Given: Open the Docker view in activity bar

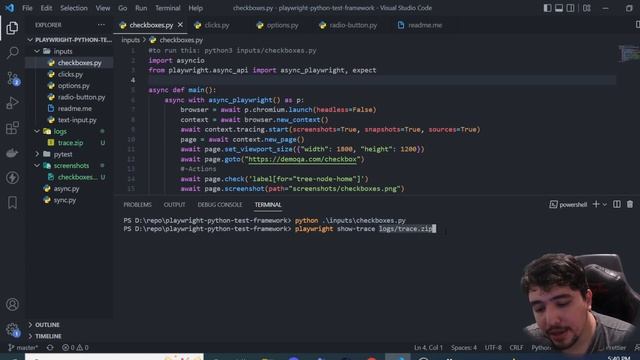Looking at the screenshot, I should point(12,153).
